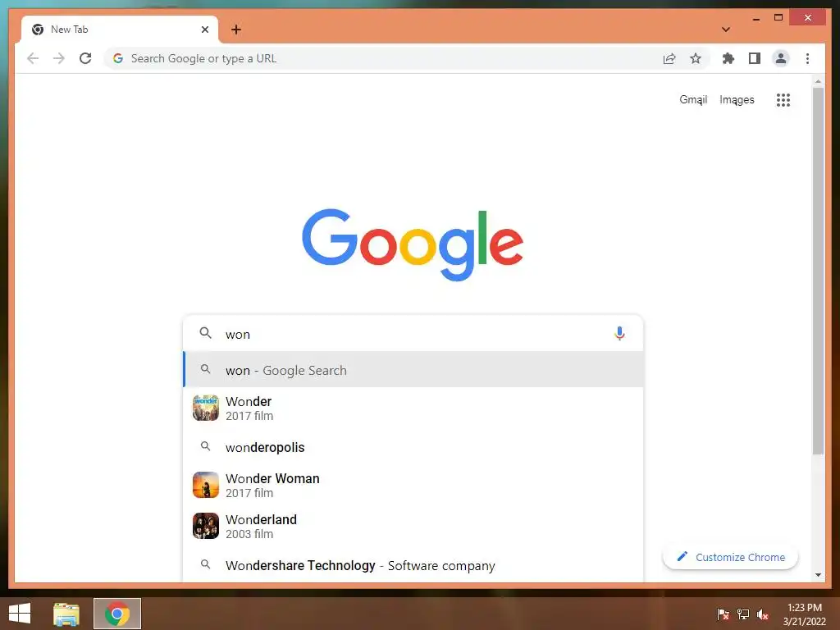Viewport: 840px width, 630px height.
Task: Click the Wonder film poster thumbnail
Action: point(206,409)
